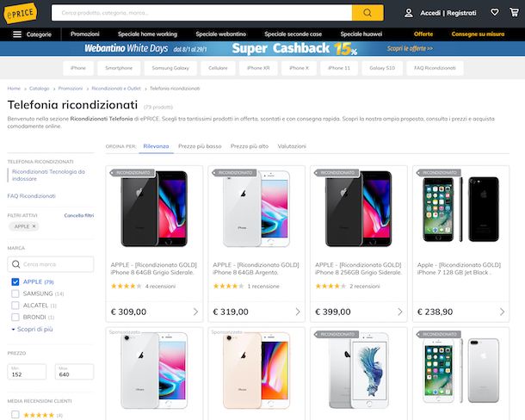Uncheck the APPLE brand checkbox

pyautogui.click(x=15, y=282)
